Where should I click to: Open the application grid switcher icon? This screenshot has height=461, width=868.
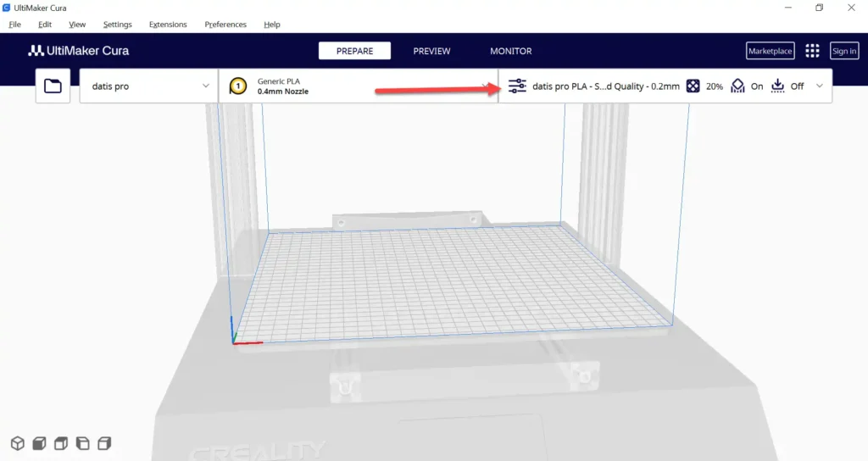pos(812,51)
